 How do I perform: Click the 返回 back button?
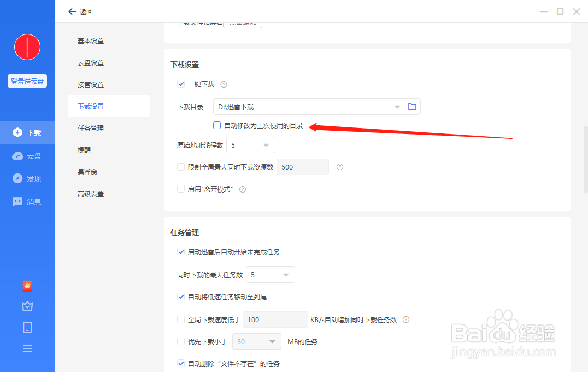79,11
